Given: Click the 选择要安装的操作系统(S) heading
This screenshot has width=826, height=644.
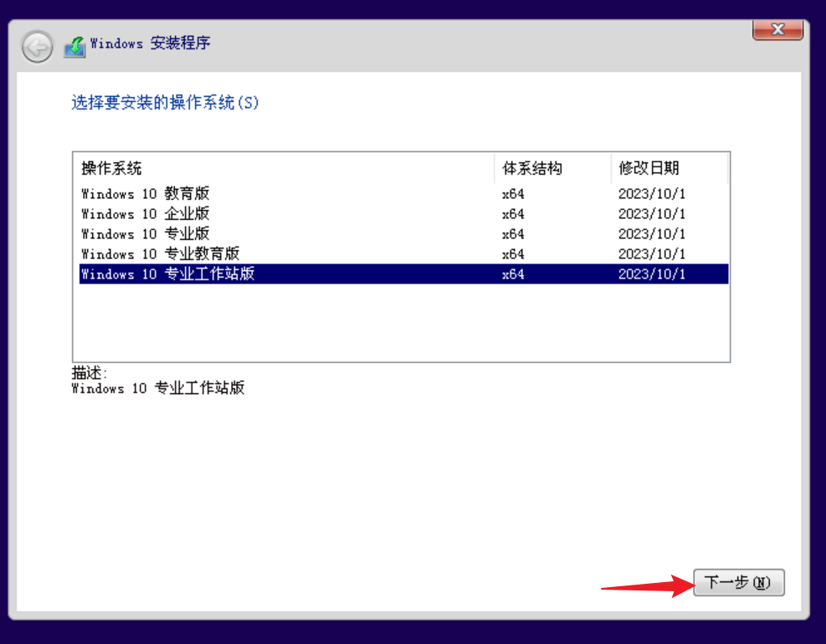Looking at the screenshot, I should point(165,103).
